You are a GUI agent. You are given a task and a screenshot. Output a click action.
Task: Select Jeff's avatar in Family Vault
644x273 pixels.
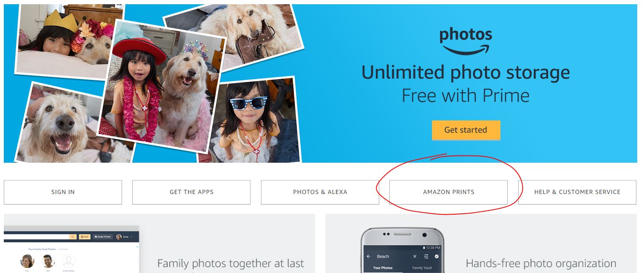click(x=49, y=261)
